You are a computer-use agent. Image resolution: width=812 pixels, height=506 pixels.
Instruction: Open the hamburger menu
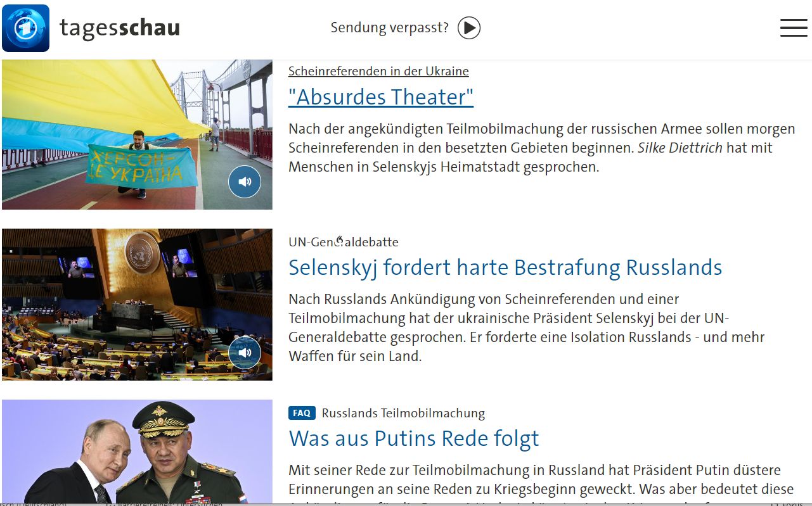click(794, 28)
